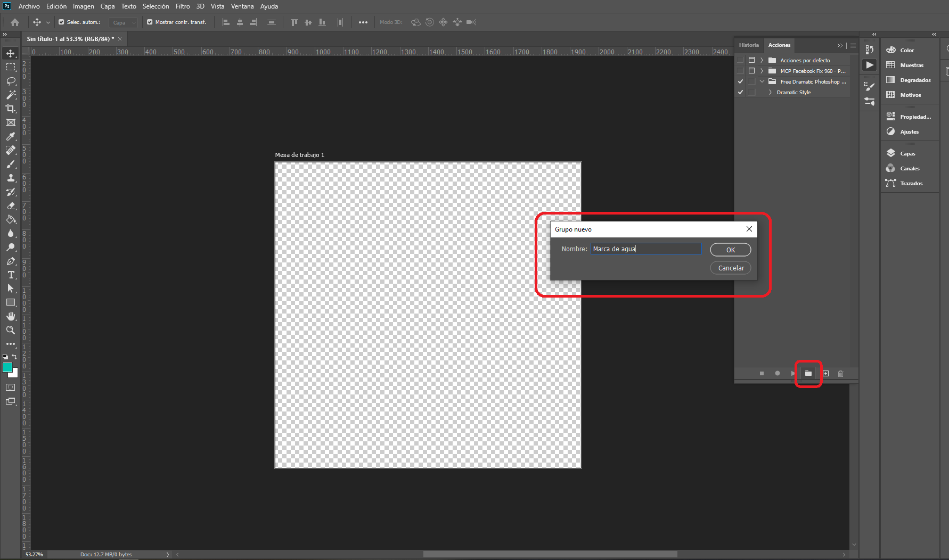Image resolution: width=949 pixels, height=560 pixels.
Task: Toggle checkmark for Dramatic Style action
Action: (740, 93)
